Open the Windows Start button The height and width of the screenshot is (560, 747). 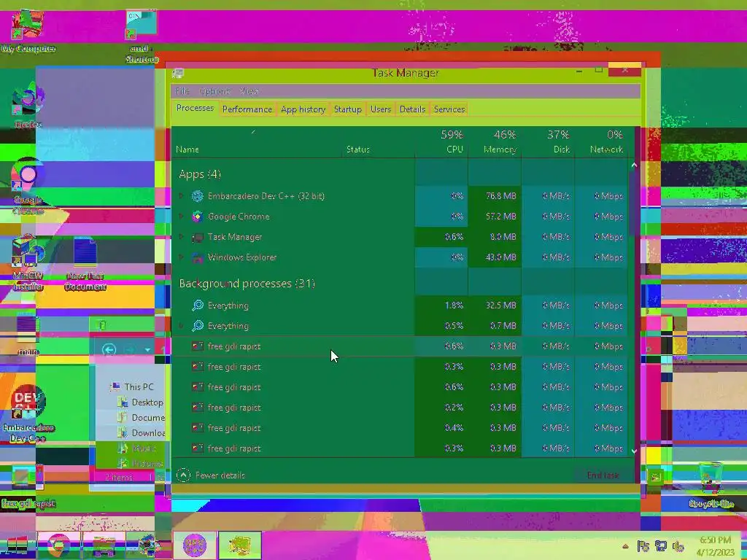pyautogui.click(x=16, y=545)
